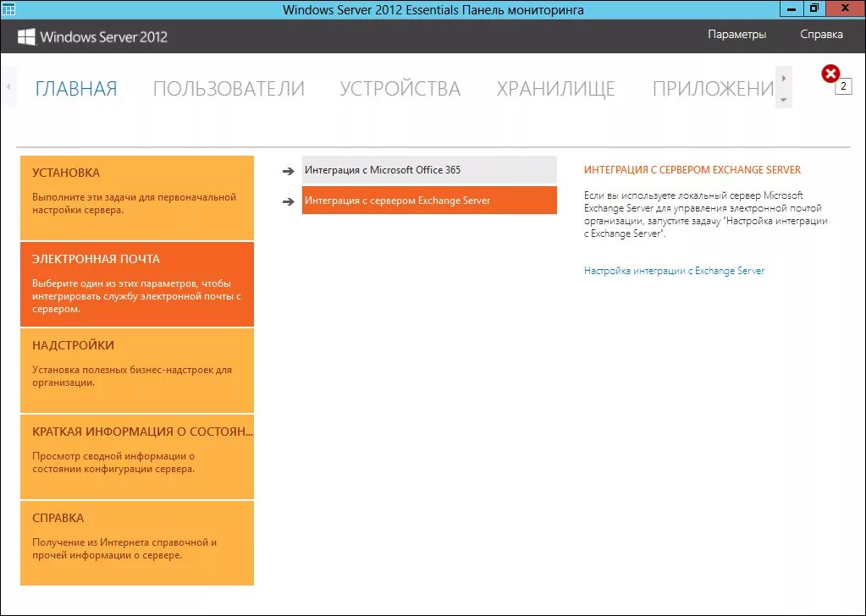Open the КРАТКАЯ ИНФОРМАЦИЯ О СОСТОЯНИИ tile
The image size is (866, 616).
pyautogui.click(x=137, y=457)
